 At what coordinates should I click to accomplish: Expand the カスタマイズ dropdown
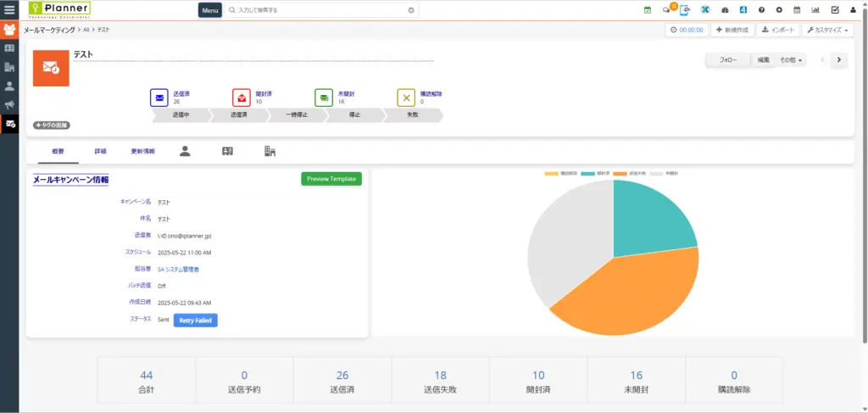829,30
